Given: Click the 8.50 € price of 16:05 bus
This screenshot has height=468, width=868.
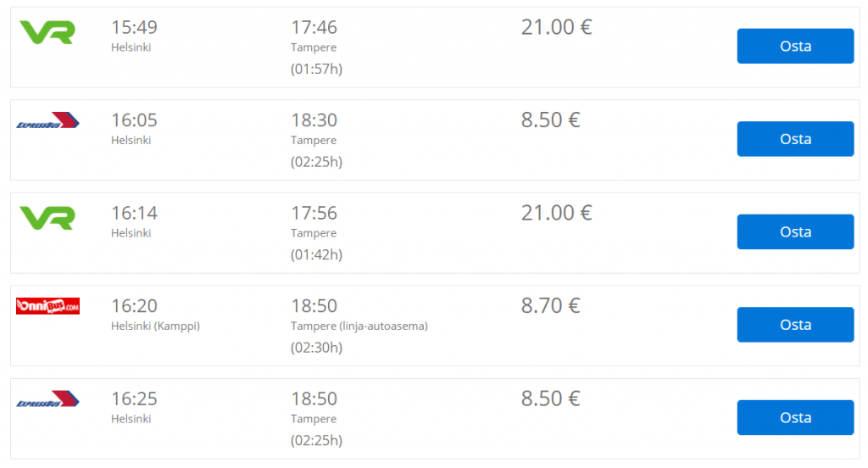Looking at the screenshot, I should pos(550,120).
